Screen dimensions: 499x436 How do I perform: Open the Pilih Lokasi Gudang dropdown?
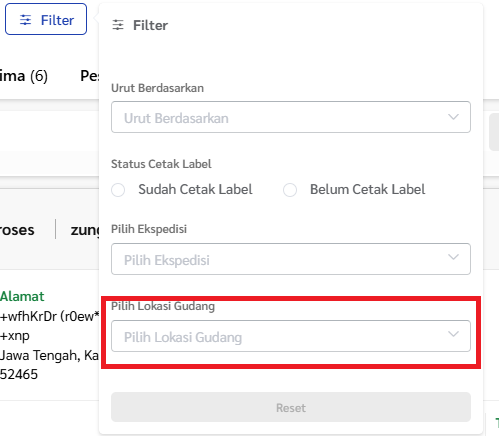[x=291, y=336]
